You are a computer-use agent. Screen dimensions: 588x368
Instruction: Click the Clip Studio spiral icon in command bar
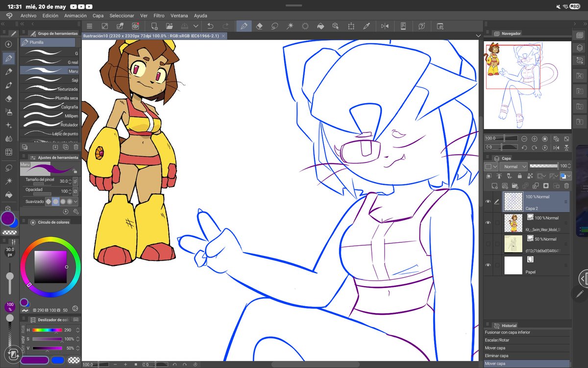tap(135, 26)
